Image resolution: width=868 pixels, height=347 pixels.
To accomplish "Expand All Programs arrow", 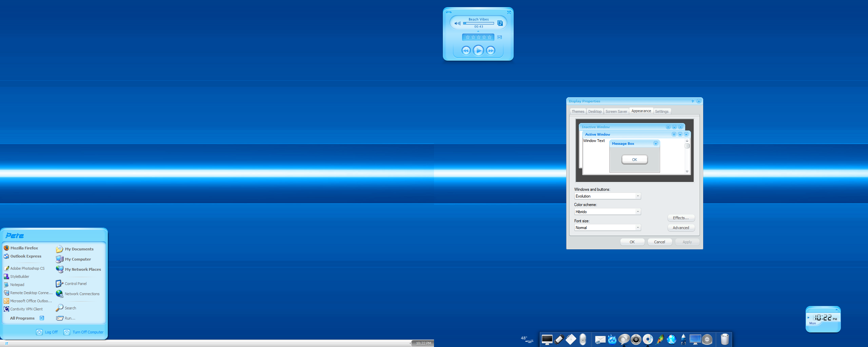I will (42, 318).
